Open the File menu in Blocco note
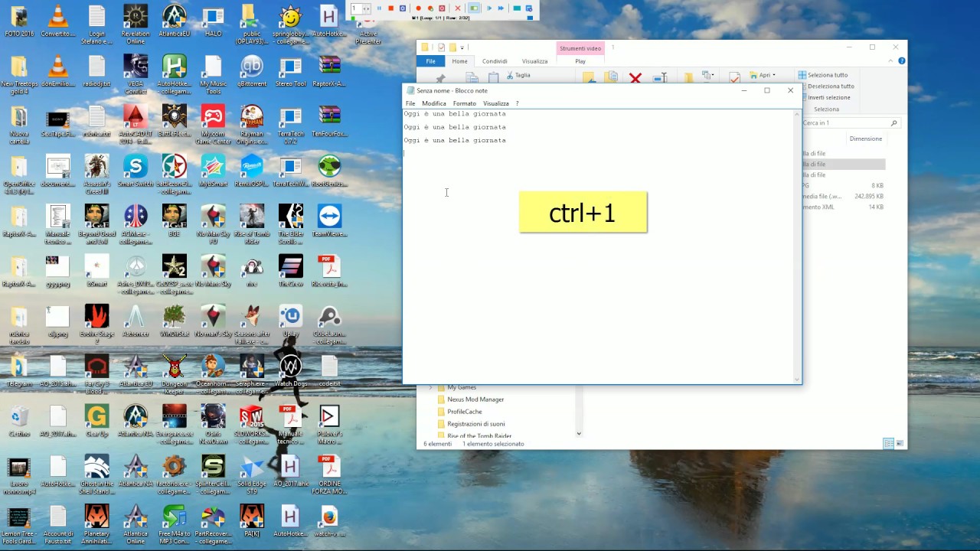The height and width of the screenshot is (551, 980). pyautogui.click(x=410, y=103)
